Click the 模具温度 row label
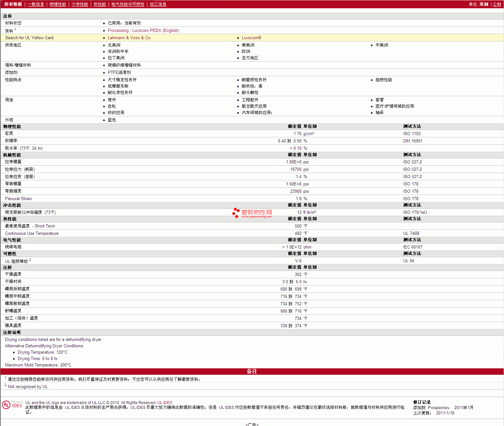The width and height of the screenshot is (504, 426). click(x=13, y=325)
